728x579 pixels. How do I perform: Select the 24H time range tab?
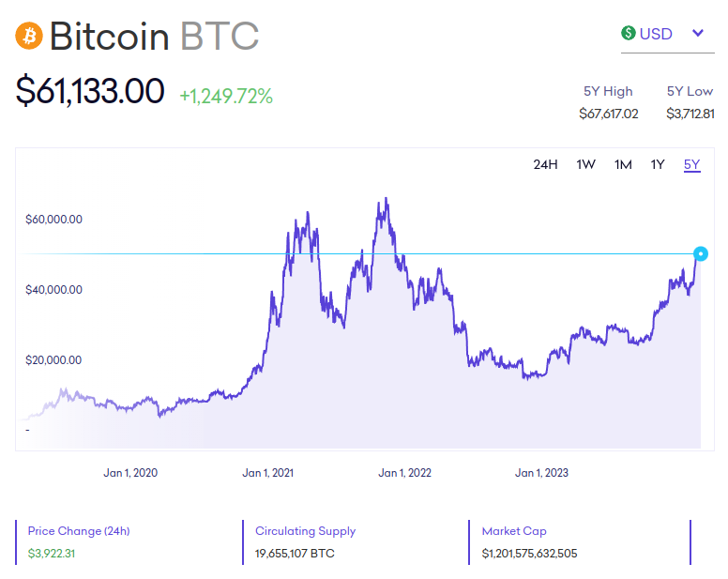click(545, 165)
